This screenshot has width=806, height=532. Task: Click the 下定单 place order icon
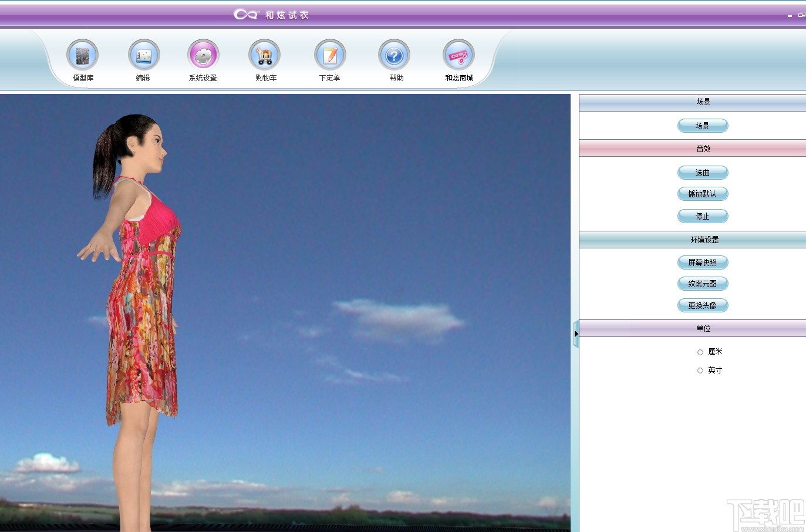[330, 55]
